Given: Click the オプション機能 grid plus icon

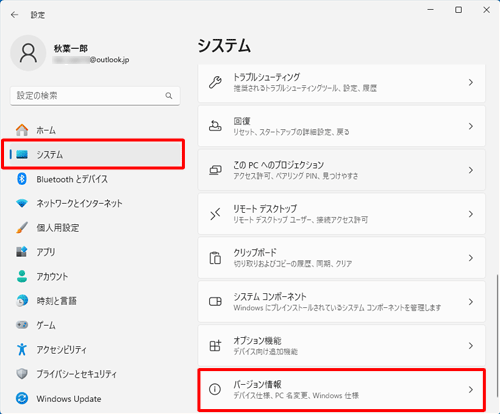Looking at the screenshot, I should click(215, 346).
